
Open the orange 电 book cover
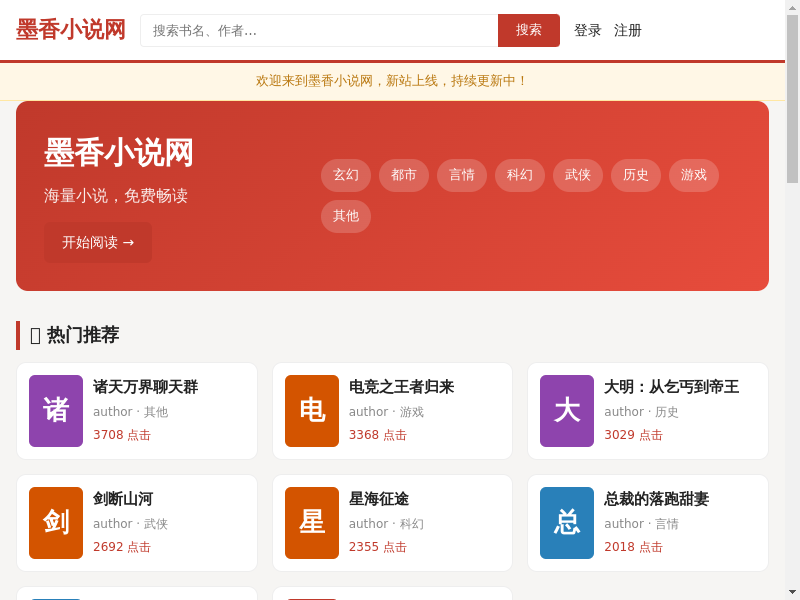(312, 411)
